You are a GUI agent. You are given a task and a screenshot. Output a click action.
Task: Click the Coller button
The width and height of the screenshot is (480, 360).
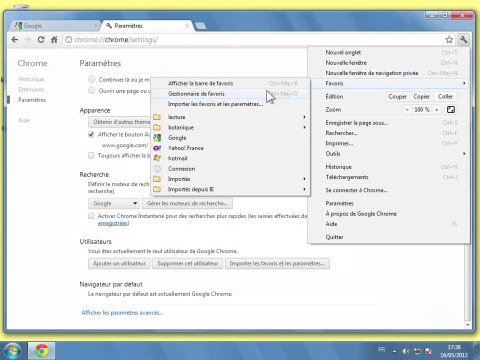coord(445,96)
